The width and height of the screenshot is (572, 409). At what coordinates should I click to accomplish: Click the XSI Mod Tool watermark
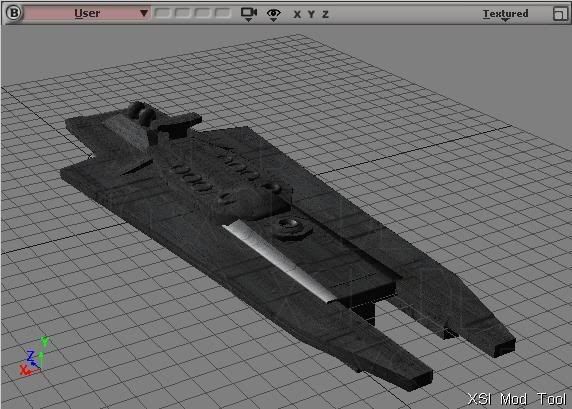tap(517, 399)
